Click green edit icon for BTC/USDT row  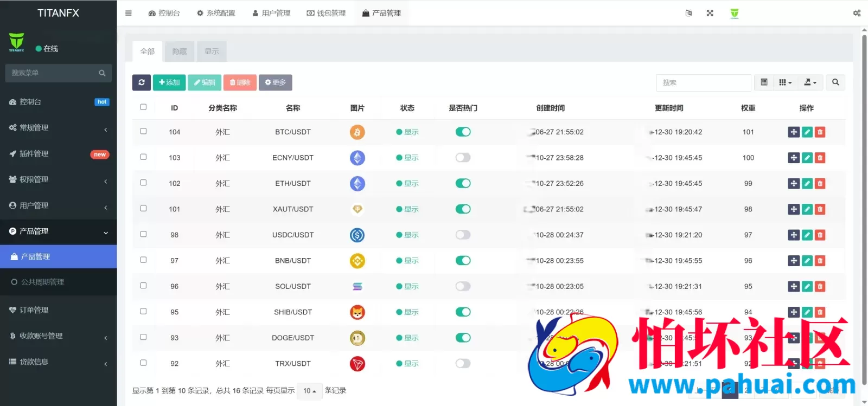pyautogui.click(x=807, y=132)
